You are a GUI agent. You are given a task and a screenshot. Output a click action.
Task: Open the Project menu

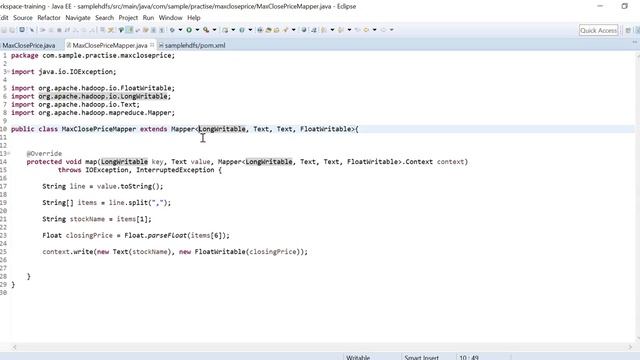coord(128,18)
